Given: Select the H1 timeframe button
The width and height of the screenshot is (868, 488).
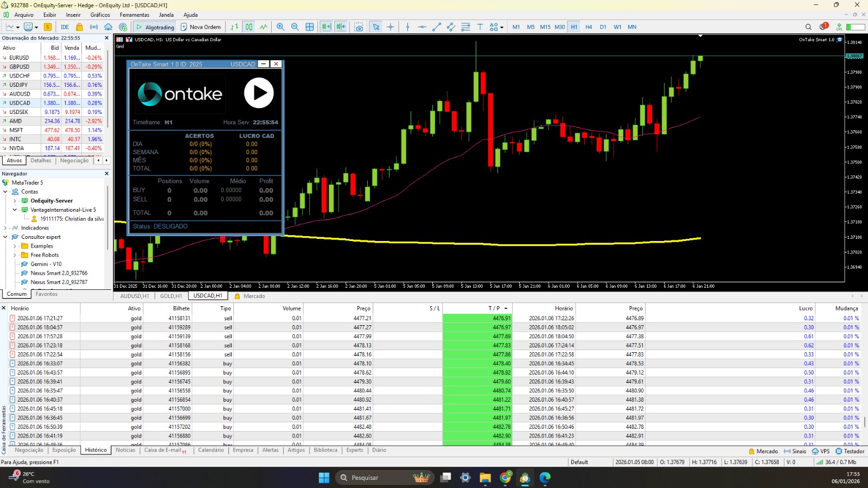Looking at the screenshot, I should tap(574, 27).
